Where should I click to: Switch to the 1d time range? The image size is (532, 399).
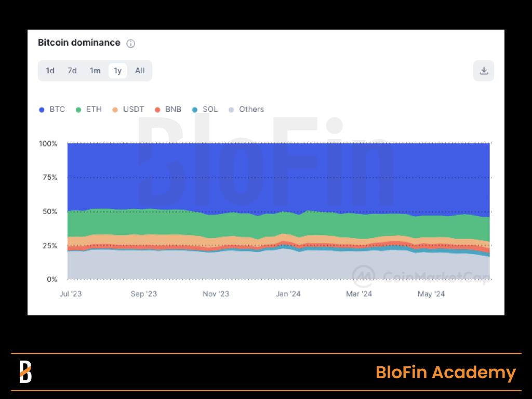(50, 71)
